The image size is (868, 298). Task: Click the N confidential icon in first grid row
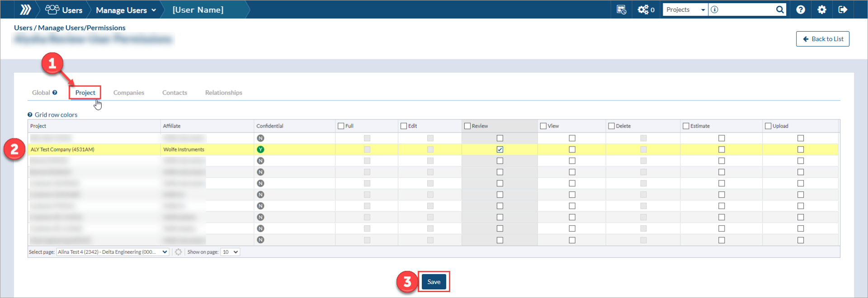(260, 138)
